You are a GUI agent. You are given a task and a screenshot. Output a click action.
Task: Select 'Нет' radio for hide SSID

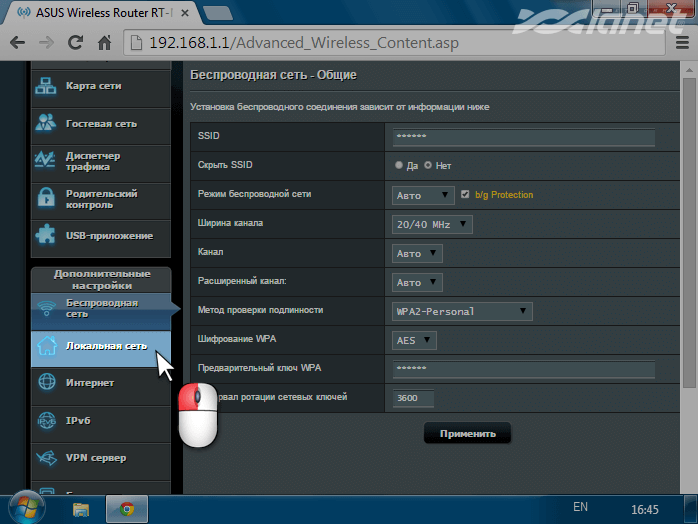pyautogui.click(x=429, y=166)
